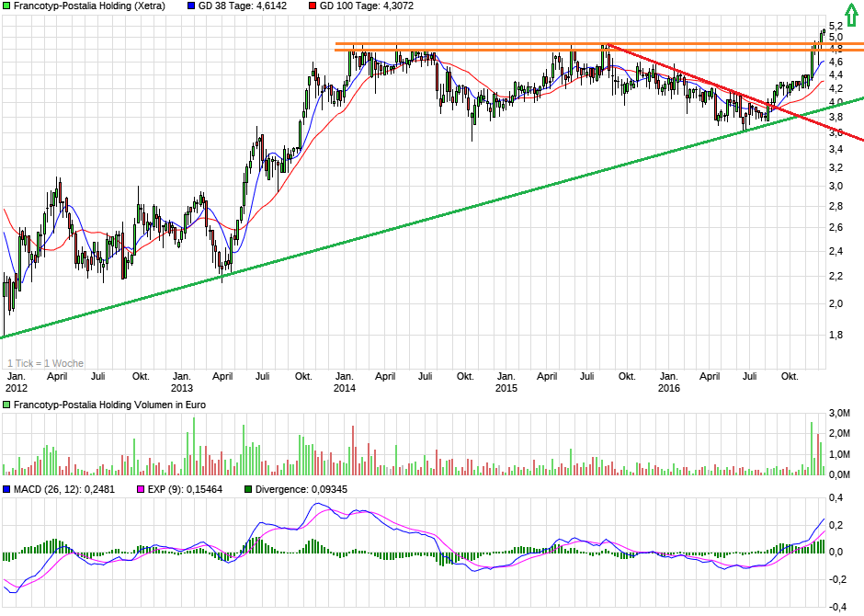Click the red GD 100 Tage legend swatch
The height and width of the screenshot is (616, 864).
(313, 6)
